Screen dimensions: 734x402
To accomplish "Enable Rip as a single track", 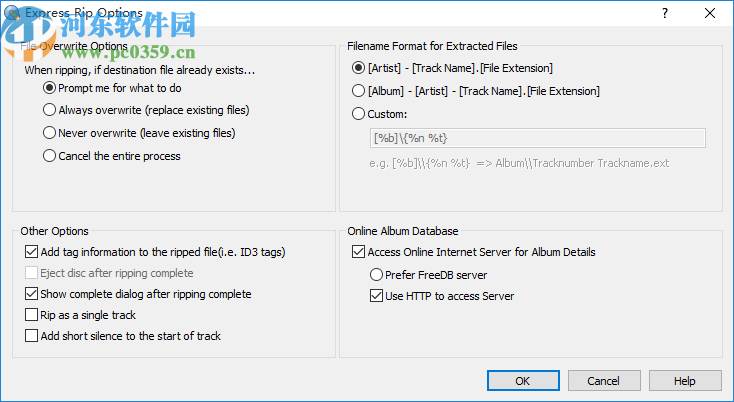I will [x=32, y=315].
